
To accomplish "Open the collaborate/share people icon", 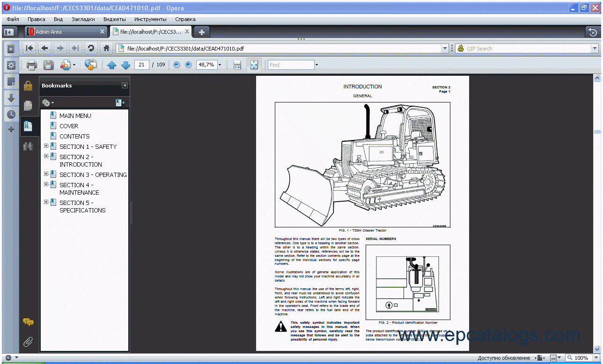I will 65,65.
